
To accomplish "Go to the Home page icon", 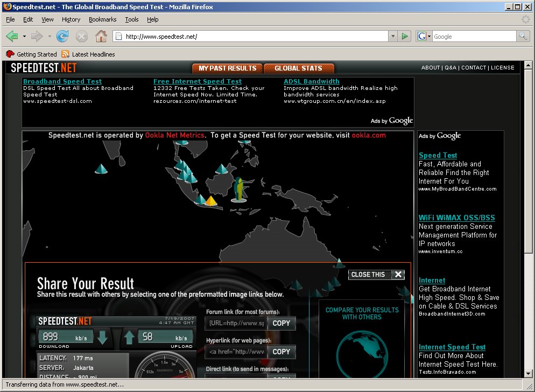I will (x=101, y=36).
